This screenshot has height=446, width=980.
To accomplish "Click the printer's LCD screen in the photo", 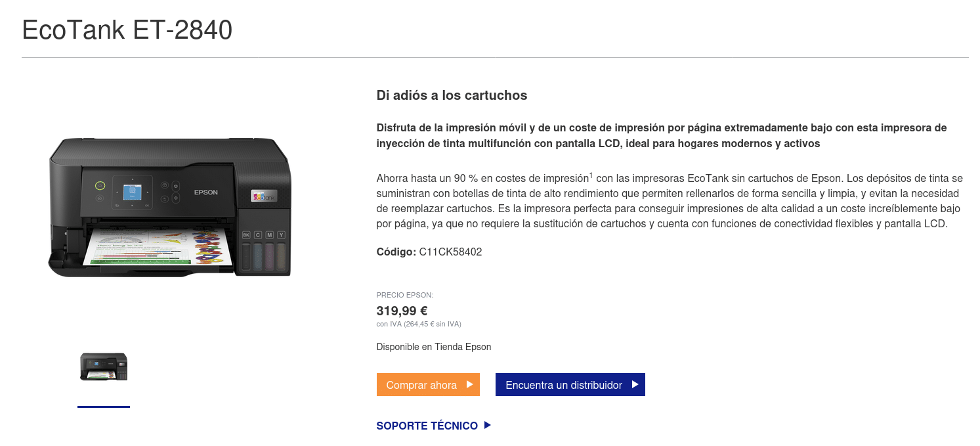I will tap(132, 191).
